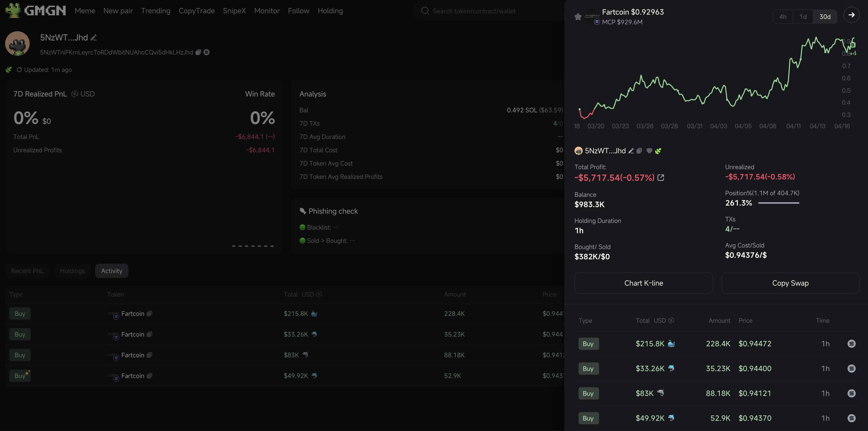Copy the wallet address in the side panel
The image size is (868, 431).
pos(639,151)
